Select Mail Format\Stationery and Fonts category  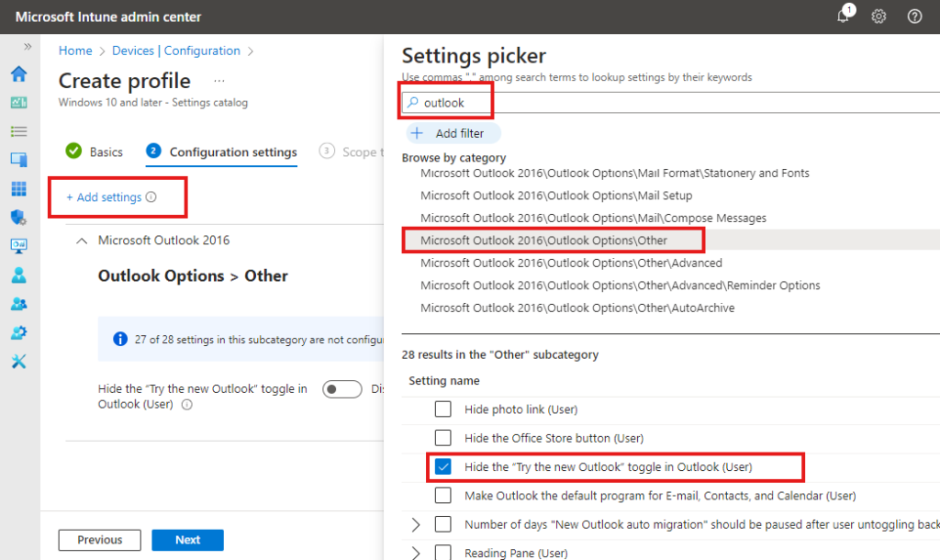[614, 174]
